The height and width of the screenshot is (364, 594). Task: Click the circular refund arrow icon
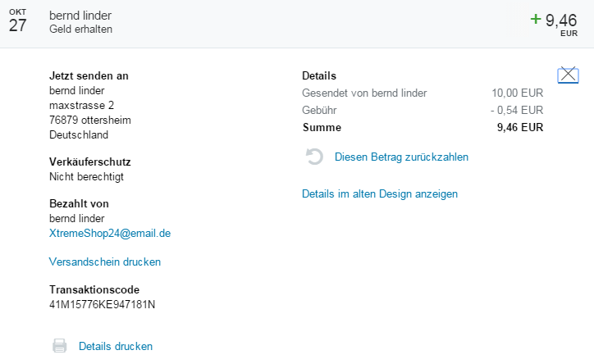tap(313, 157)
